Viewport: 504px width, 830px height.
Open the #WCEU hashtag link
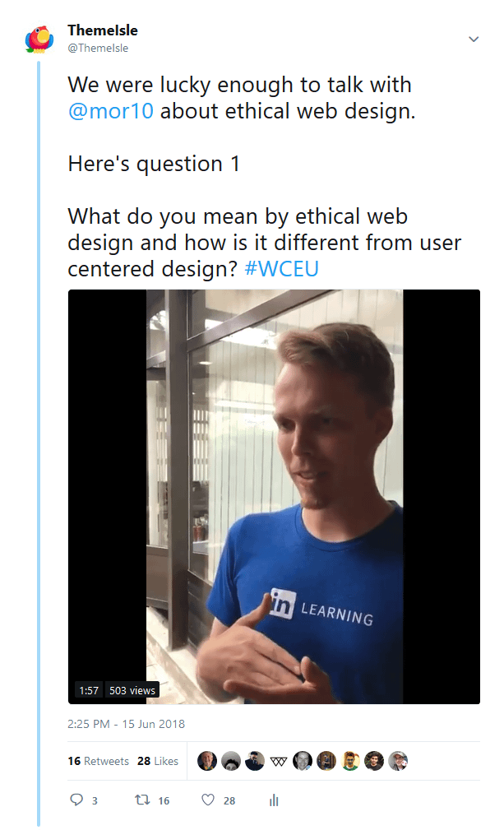281,269
